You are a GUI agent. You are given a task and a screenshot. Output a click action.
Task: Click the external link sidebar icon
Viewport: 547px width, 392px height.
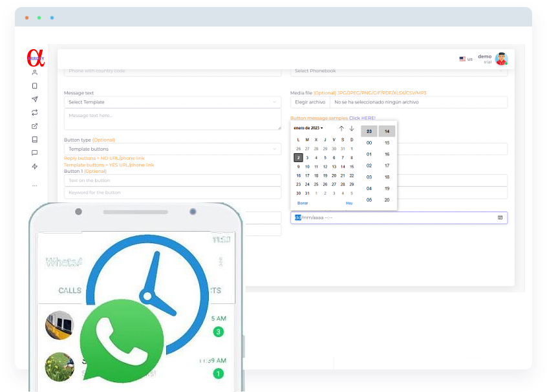pyautogui.click(x=35, y=126)
